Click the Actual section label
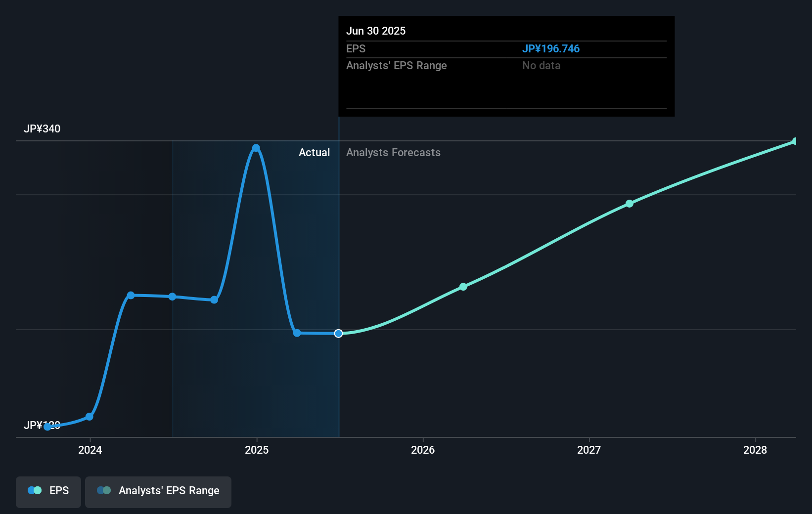The width and height of the screenshot is (812, 514). (314, 153)
